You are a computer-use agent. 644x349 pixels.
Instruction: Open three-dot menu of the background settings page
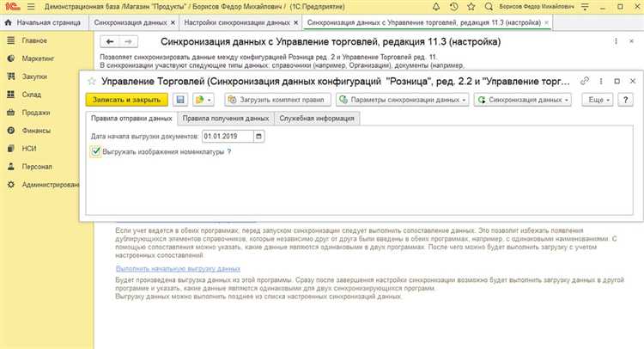point(616,41)
